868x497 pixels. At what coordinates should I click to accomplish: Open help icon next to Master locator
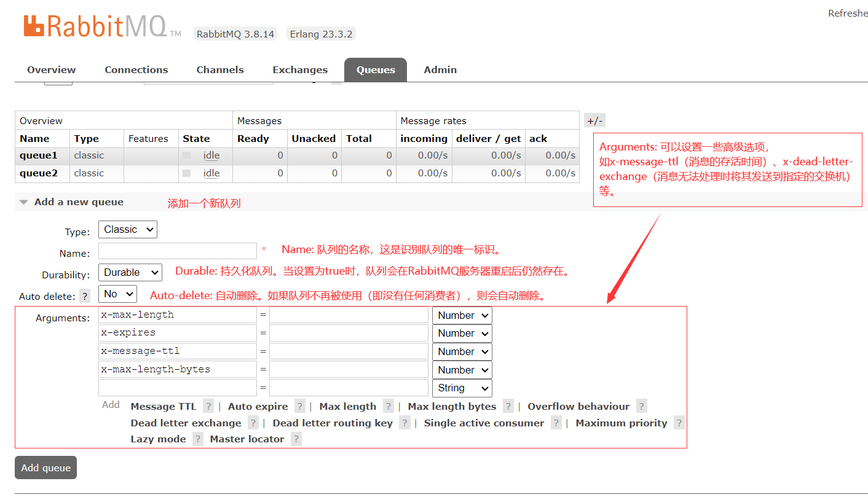[x=296, y=439]
